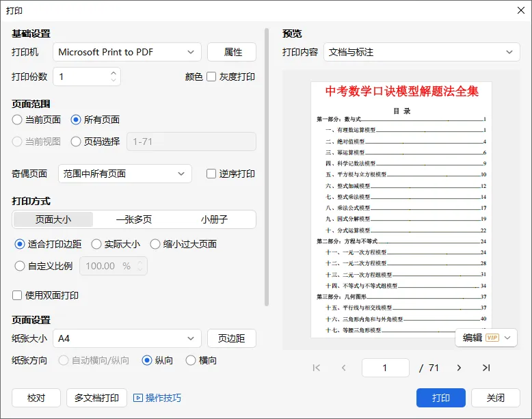Select the 当前页面 radio button
This screenshot has height=419, width=532.
click(x=17, y=120)
